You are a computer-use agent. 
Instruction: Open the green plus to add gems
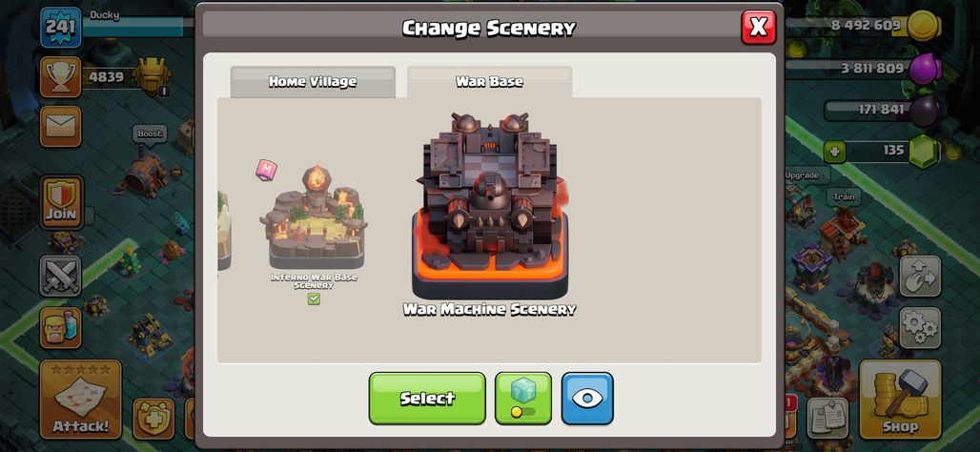pyautogui.click(x=834, y=151)
